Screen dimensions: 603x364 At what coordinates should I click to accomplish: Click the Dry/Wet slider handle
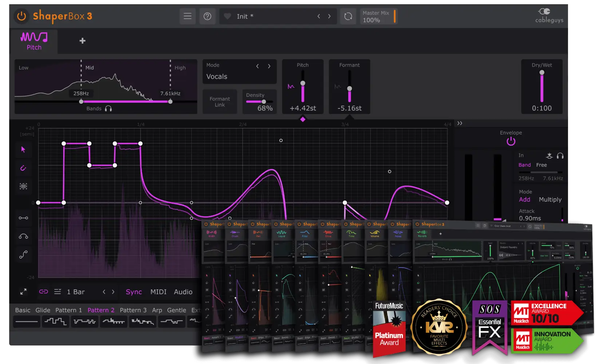[x=542, y=72]
